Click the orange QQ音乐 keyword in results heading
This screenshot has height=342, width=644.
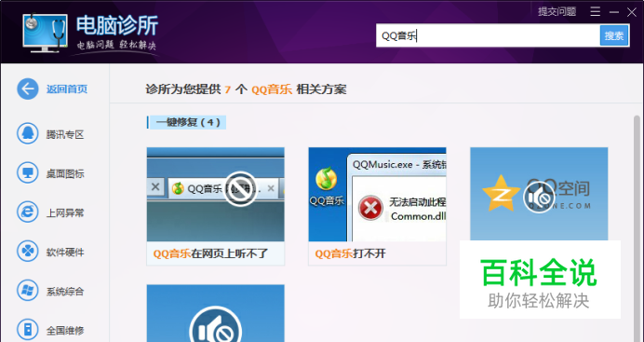(x=272, y=89)
